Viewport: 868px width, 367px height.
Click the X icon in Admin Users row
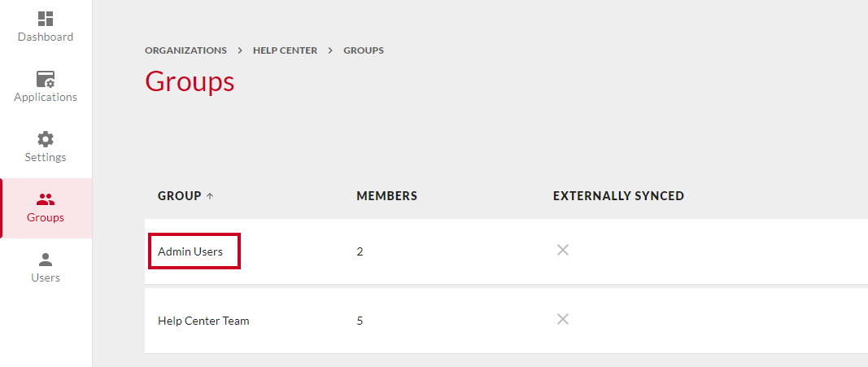tap(562, 250)
